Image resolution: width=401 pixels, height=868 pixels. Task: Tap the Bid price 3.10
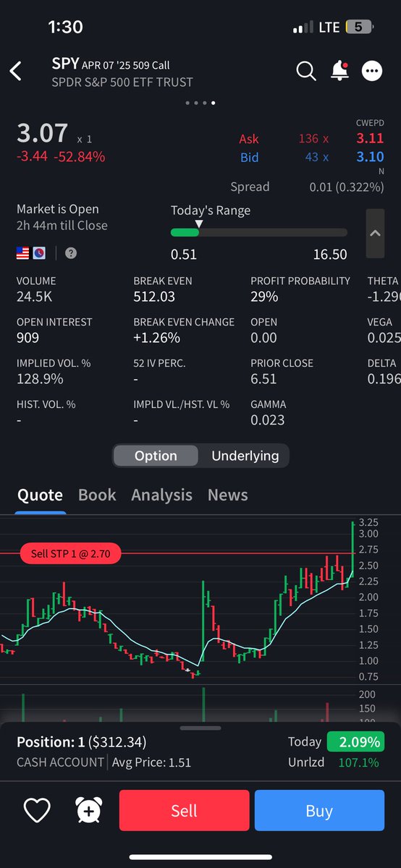(x=370, y=157)
